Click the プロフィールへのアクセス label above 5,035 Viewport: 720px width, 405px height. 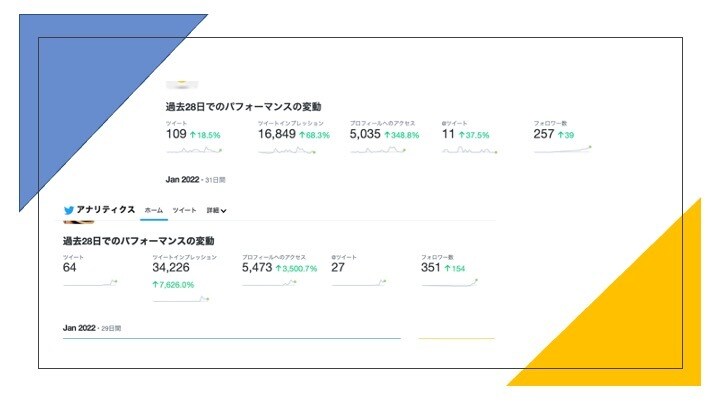point(382,123)
